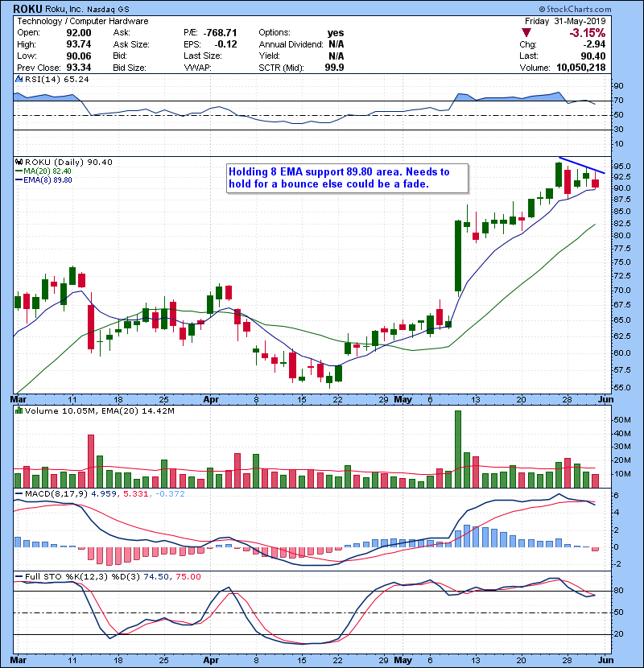The image size is (644, 668).
Task: Click the 'Roku, Inc.' company name
Action: coord(64,10)
